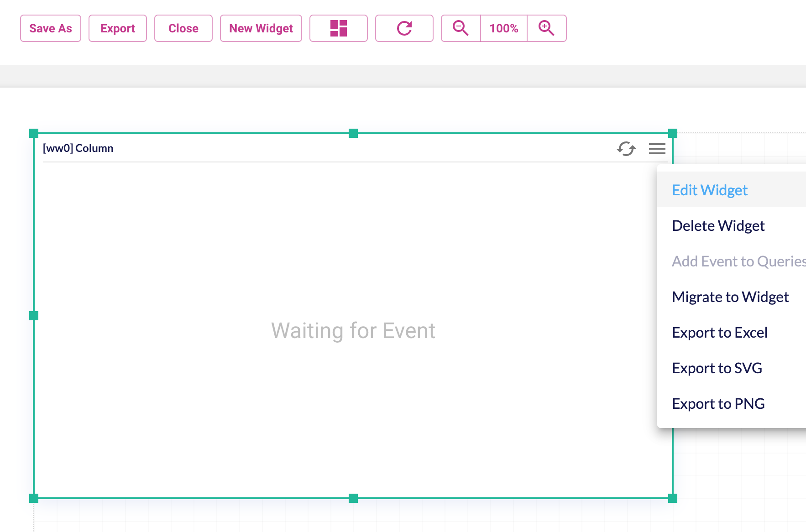Click the zoom out magnifier icon
The width and height of the screenshot is (806, 532).
point(460,28)
